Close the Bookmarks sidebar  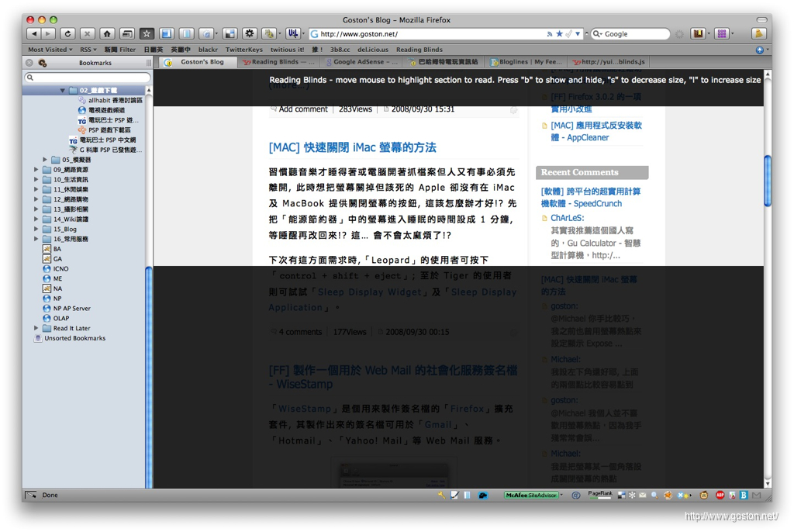[x=29, y=63]
